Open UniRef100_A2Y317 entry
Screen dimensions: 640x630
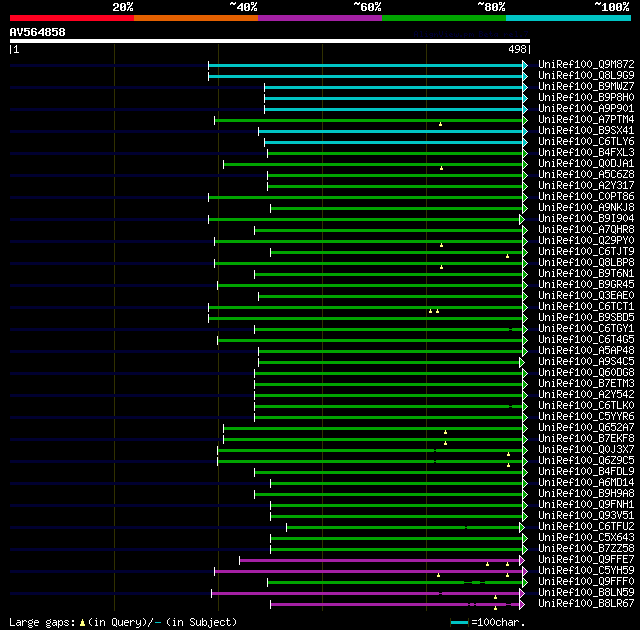click(x=586, y=186)
